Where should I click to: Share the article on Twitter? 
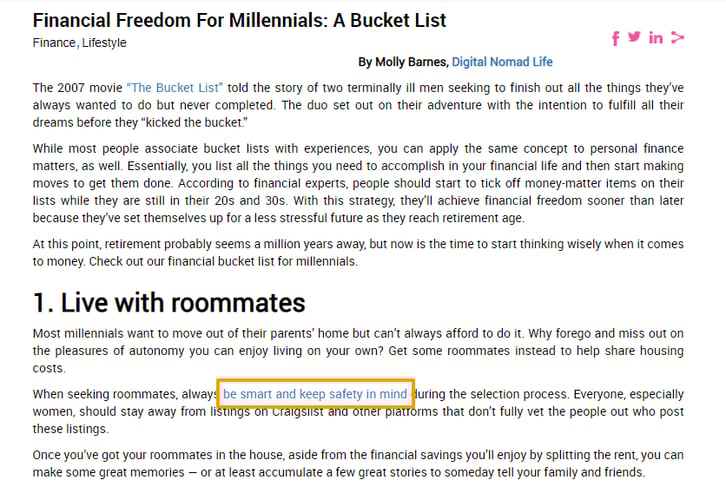634,37
